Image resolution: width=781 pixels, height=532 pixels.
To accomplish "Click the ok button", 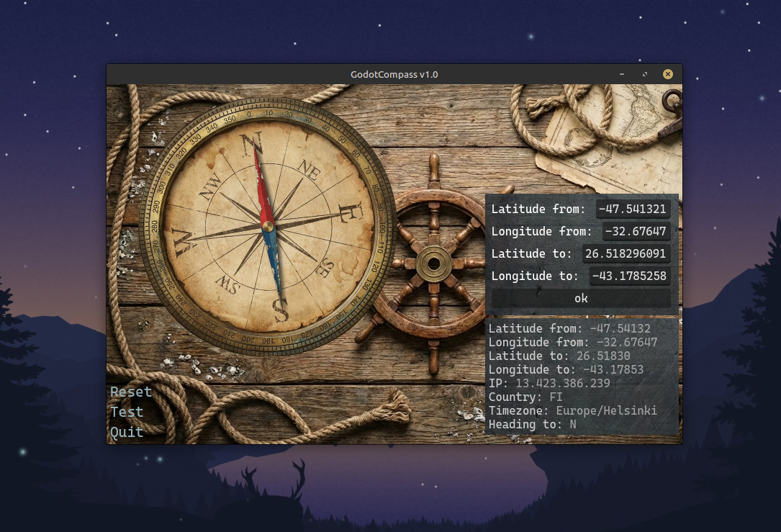I will click(581, 298).
